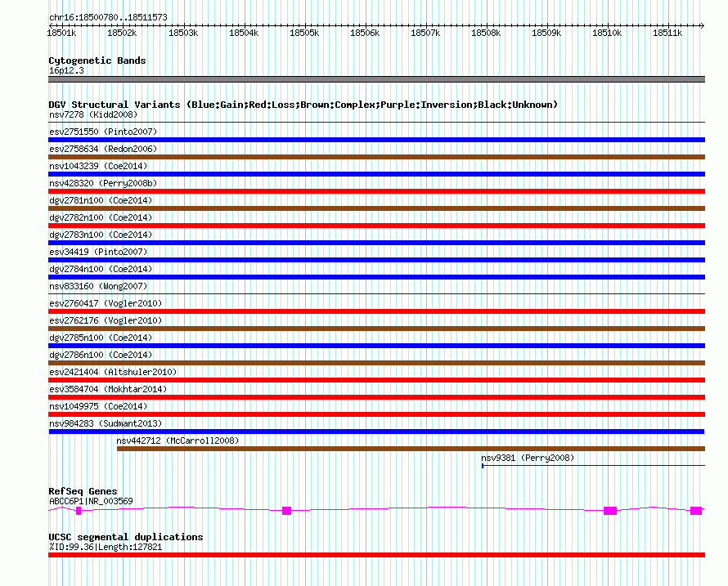Click the 18505k ruler tick label
This screenshot has width=728, height=586.
(304, 33)
